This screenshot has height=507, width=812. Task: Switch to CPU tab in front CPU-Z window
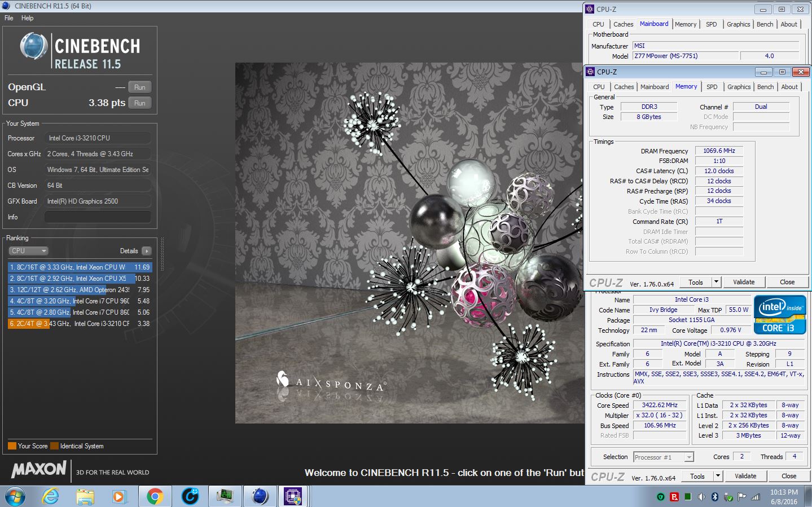click(x=599, y=87)
